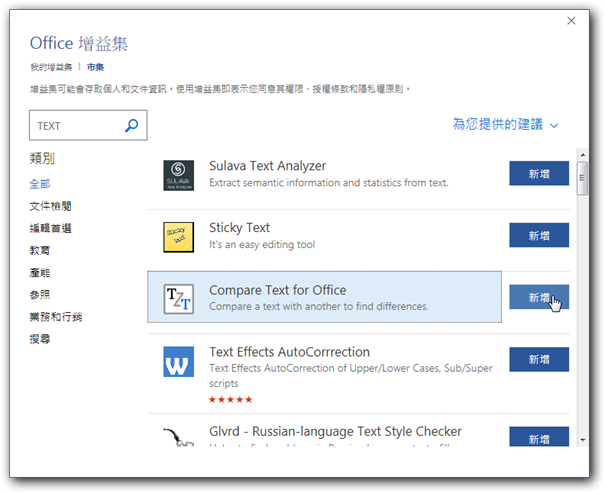
Task: Add the Sticky Text add-in
Action: pyautogui.click(x=539, y=235)
